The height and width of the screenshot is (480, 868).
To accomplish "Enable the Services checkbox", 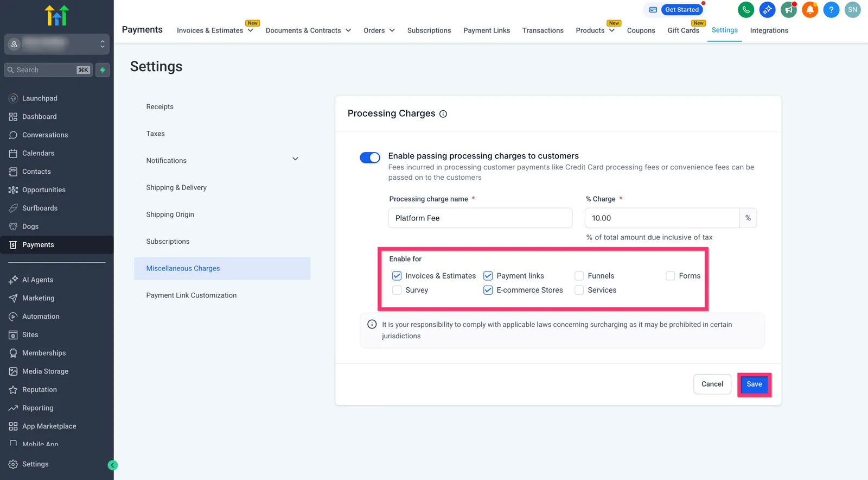I will 579,290.
